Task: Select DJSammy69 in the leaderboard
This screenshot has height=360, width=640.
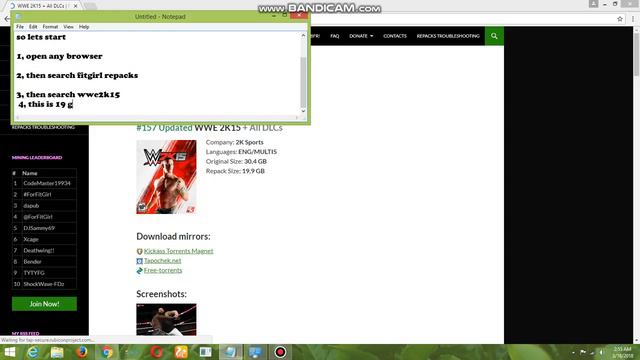Action: click(39, 228)
